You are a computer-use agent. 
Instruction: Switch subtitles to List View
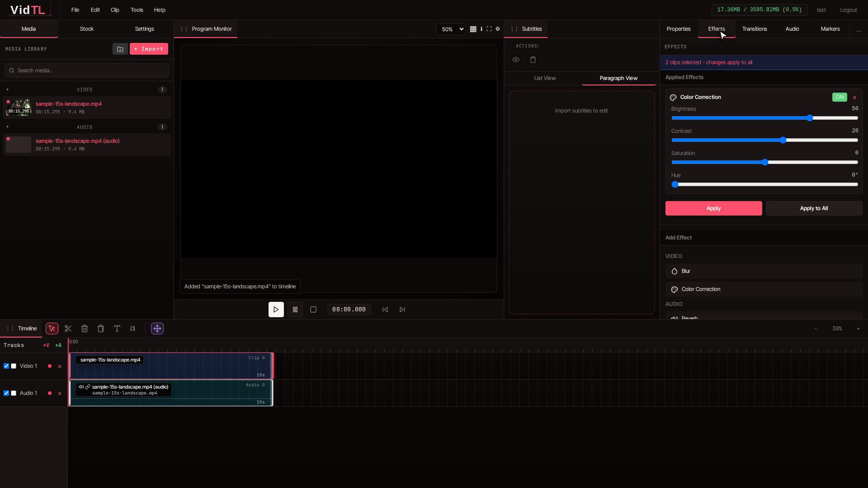coord(545,78)
